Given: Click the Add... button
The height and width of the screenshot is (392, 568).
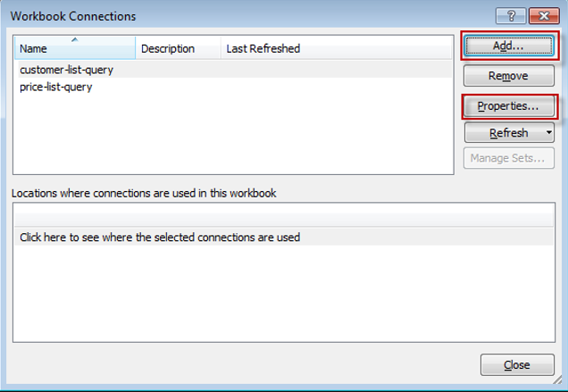Looking at the screenshot, I should tap(508, 46).
